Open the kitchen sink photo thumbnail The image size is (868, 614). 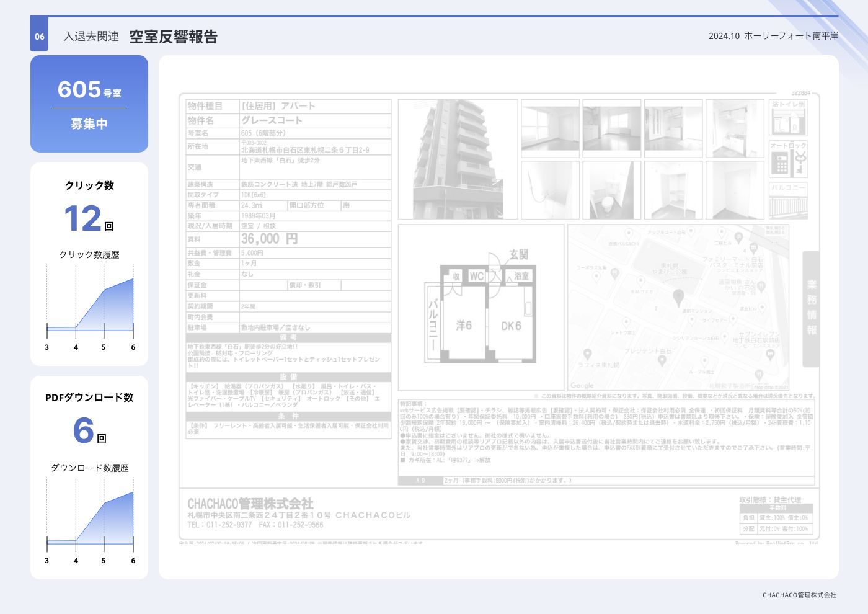tap(734, 129)
